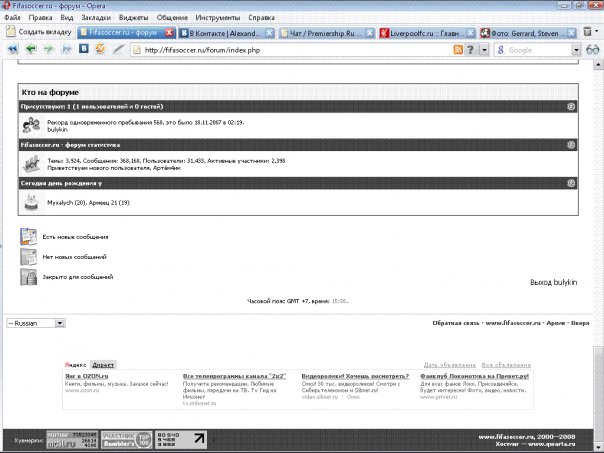
Task: Close the Gerrard, Steven photo tab
Action: 572,33
